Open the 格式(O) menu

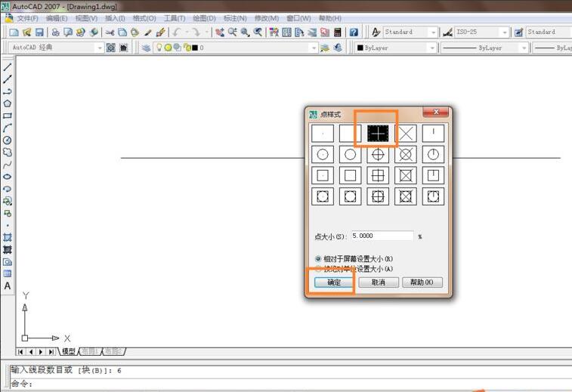pos(144,18)
